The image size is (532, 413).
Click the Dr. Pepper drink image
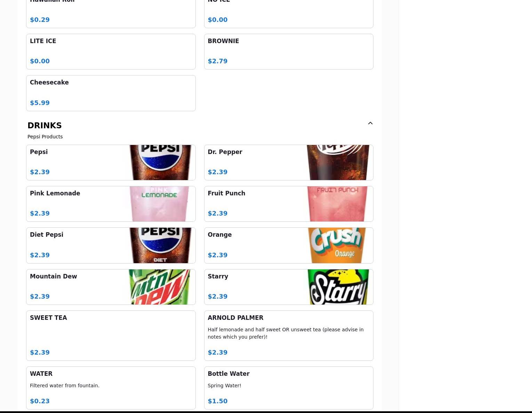[338, 162]
